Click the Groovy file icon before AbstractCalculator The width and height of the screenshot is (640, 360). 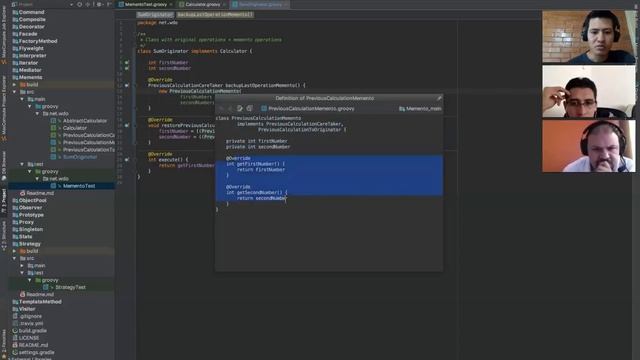point(53,121)
